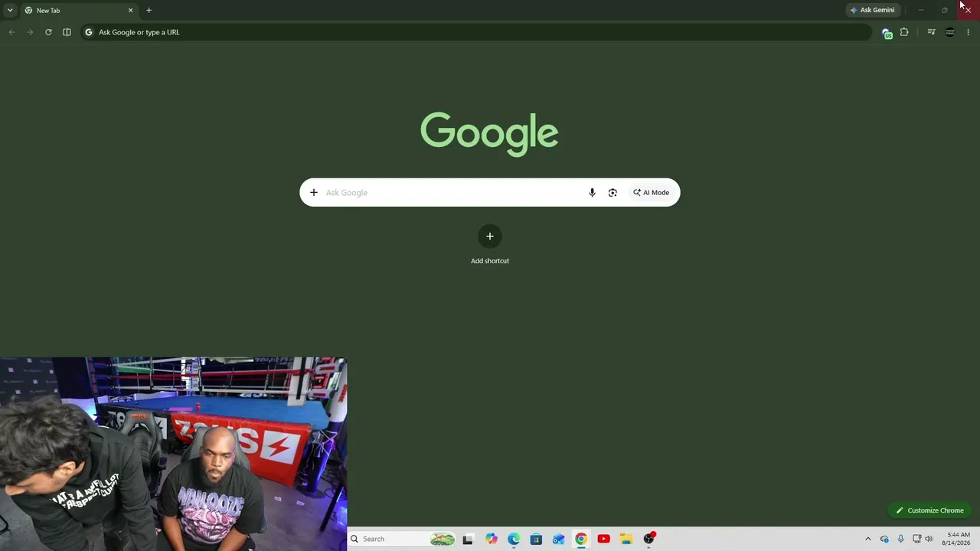This screenshot has width=980, height=551.
Task: Open Microsoft Store from the taskbar
Action: click(536, 539)
